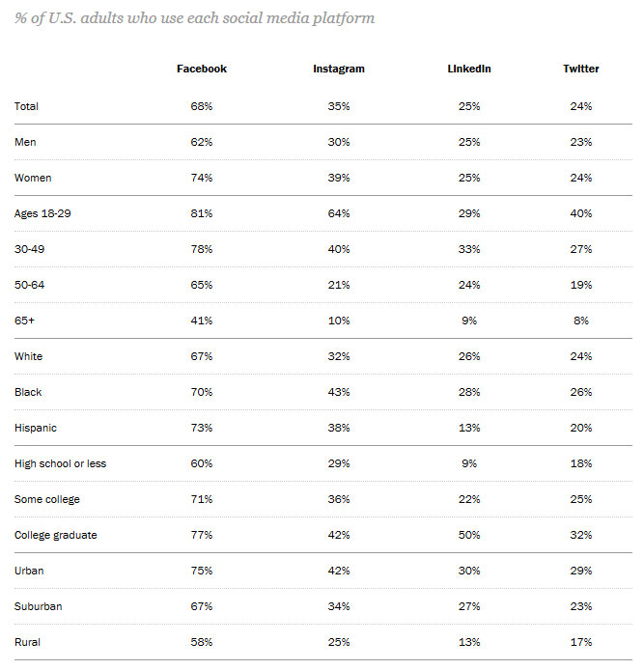The image size is (644, 670).
Task: Click the 81% Facebook value for ages 18-29
Action: tap(201, 213)
